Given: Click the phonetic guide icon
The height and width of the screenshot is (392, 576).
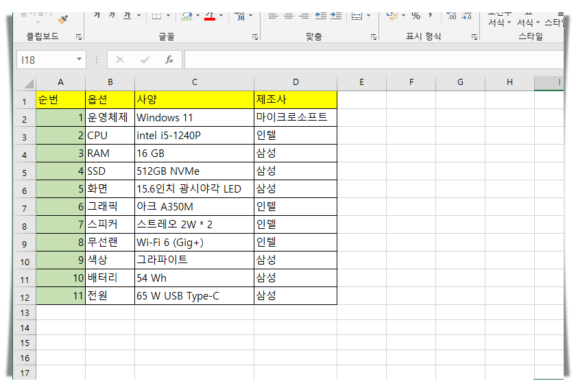Looking at the screenshot, I should point(239,15).
